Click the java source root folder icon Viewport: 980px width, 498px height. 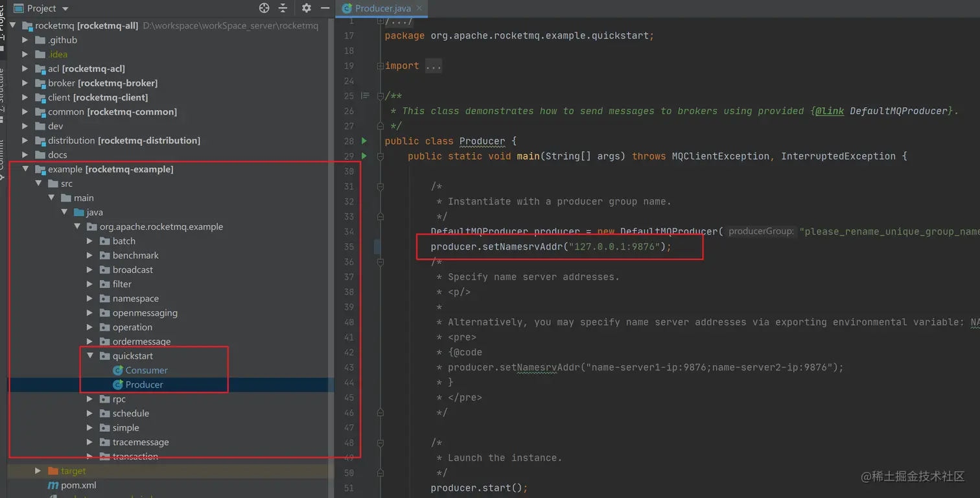coord(79,212)
